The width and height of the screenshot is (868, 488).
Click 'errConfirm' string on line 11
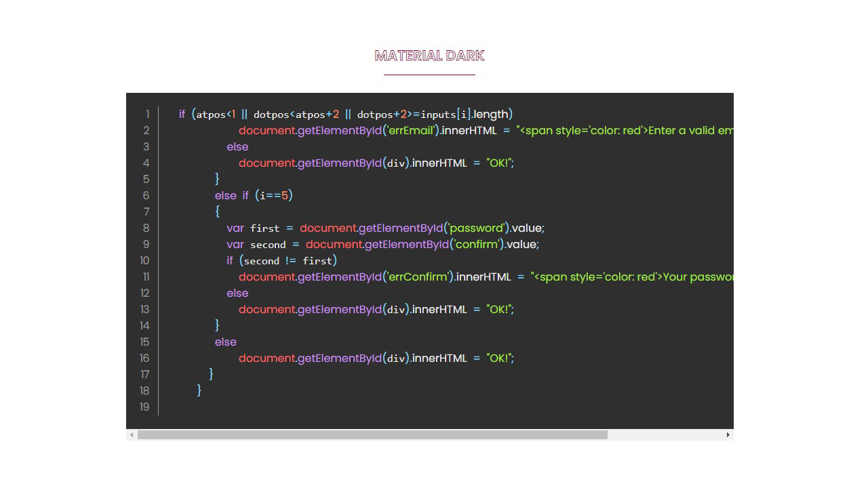pyautogui.click(x=418, y=277)
